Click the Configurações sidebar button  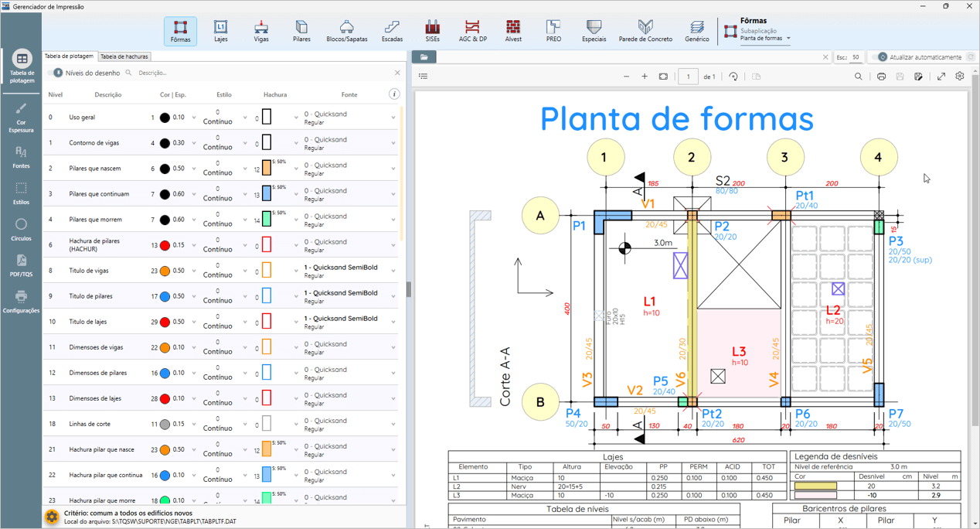point(21,302)
